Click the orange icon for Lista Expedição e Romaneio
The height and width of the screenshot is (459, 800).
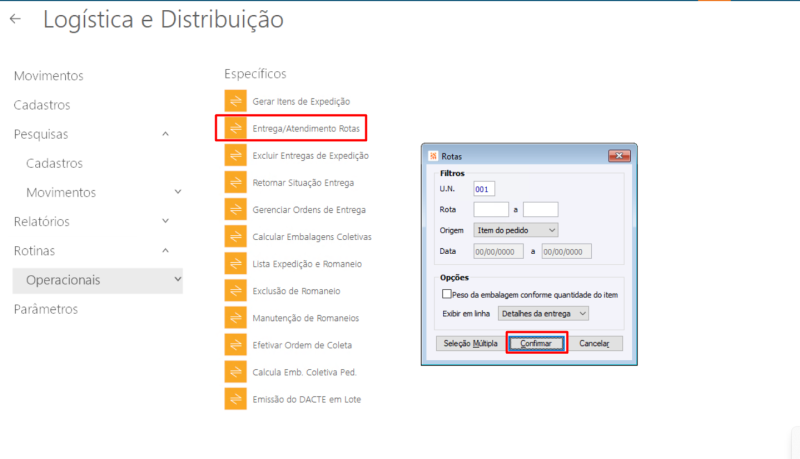pyautogui.click(x=235, y=263)
